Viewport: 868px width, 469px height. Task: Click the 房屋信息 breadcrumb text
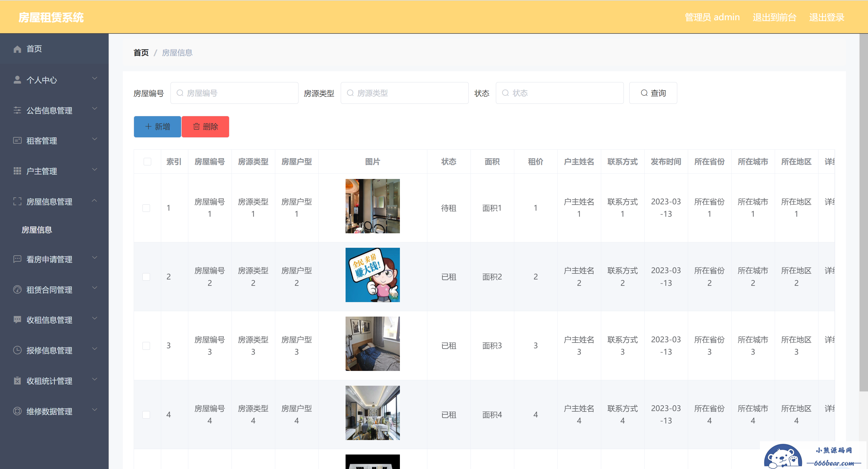tap(177, 53)
